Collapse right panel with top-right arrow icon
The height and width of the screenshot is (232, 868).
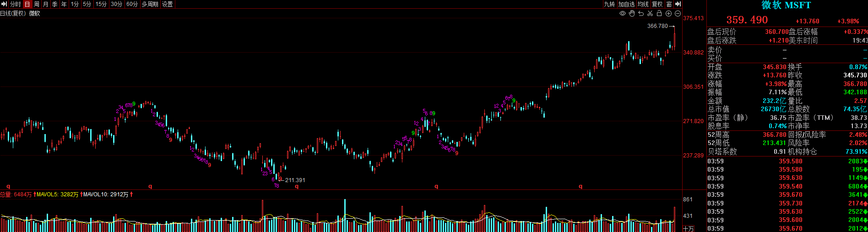(678, 4)
